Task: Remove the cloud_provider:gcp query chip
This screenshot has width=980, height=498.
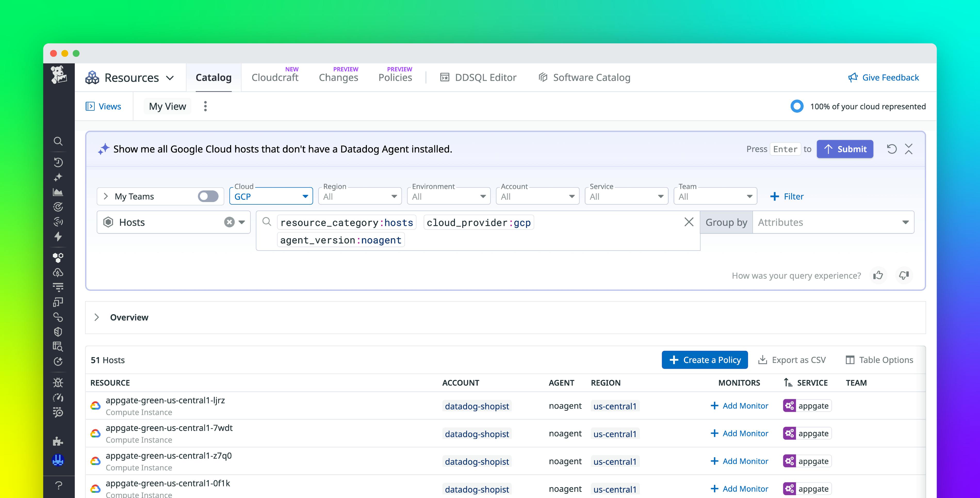Action: point(478,222)
